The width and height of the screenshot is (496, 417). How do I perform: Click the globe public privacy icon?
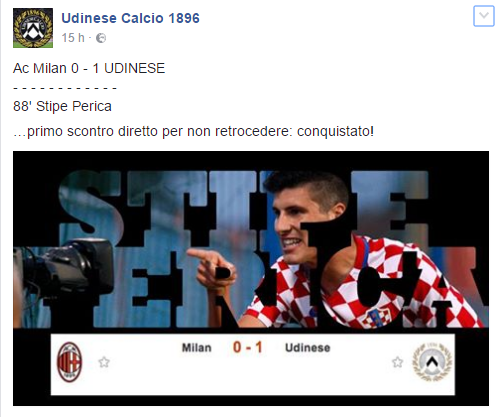101,38
